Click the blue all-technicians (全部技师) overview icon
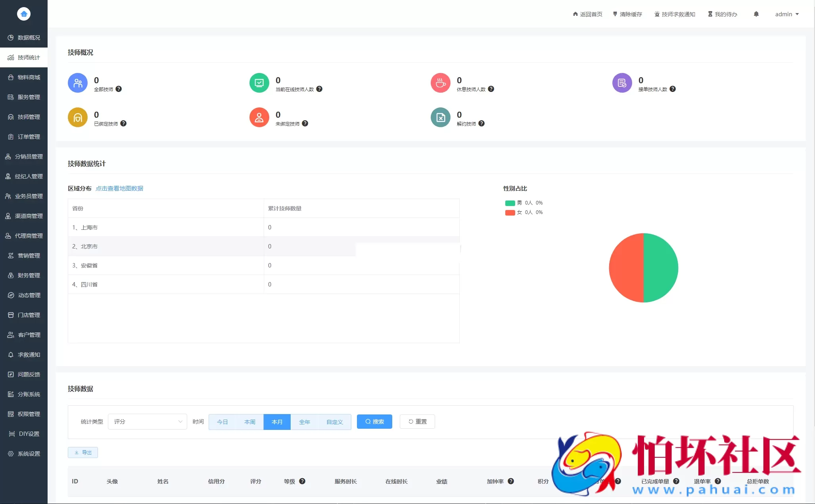Screen dimensions: 815x504 click(78, 83)
